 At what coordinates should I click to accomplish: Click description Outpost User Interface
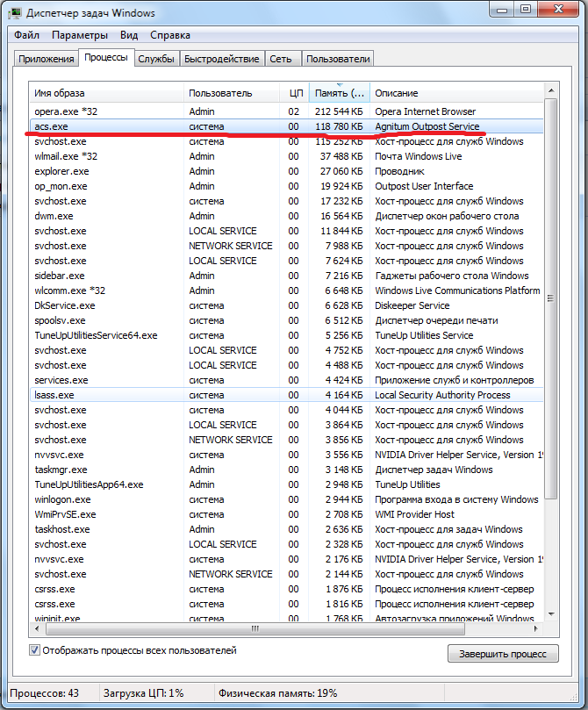click(x=424, y=186)
